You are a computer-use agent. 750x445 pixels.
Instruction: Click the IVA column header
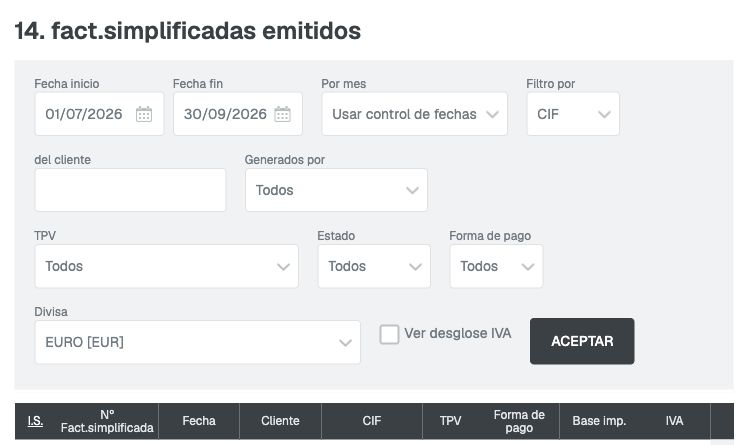[x=674, y=421]
